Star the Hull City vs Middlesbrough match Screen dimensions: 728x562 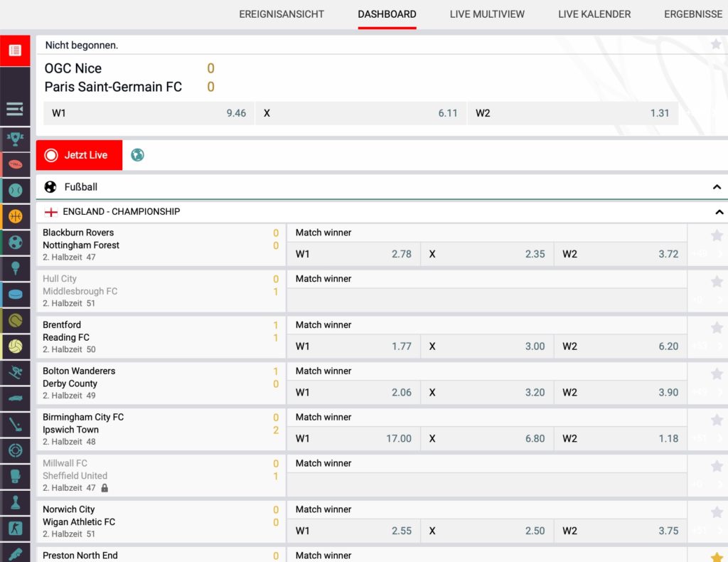coord(717,282)
